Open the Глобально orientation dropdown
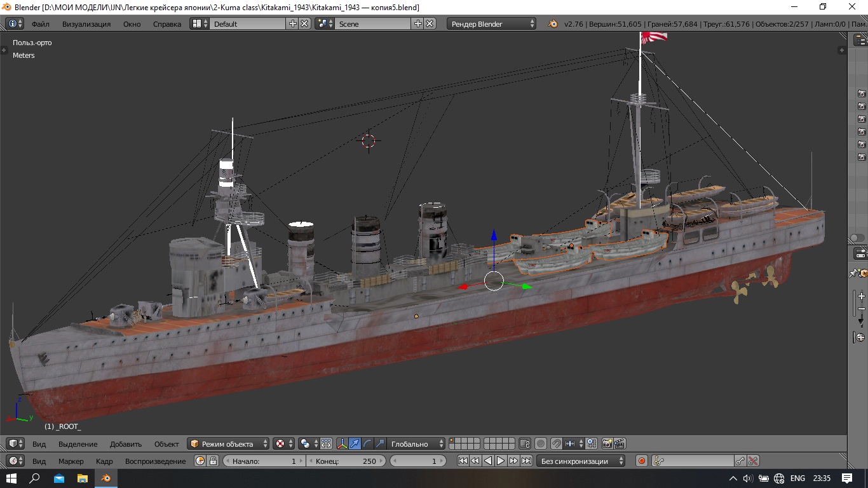Image resolution: width=868 pixels, height=488 pixels. tap(416, 444)
